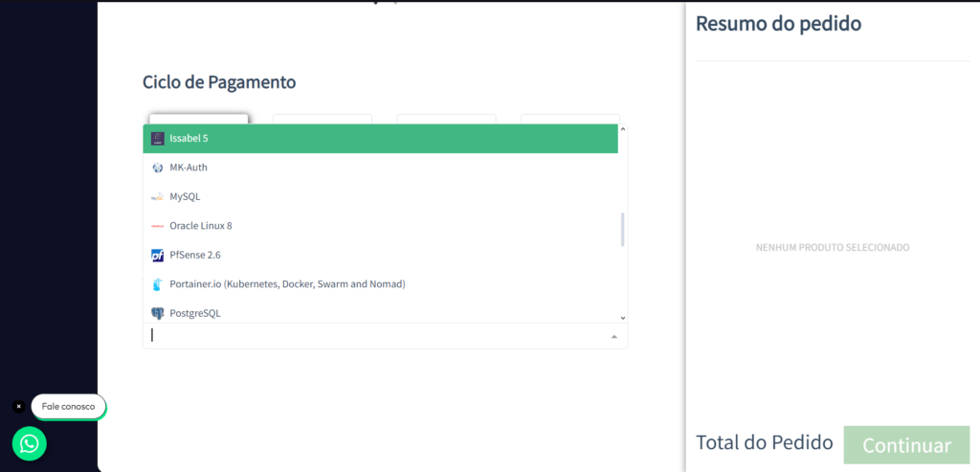Click the Oracle Linux 8 logo icon

click(x=158, y=226)
